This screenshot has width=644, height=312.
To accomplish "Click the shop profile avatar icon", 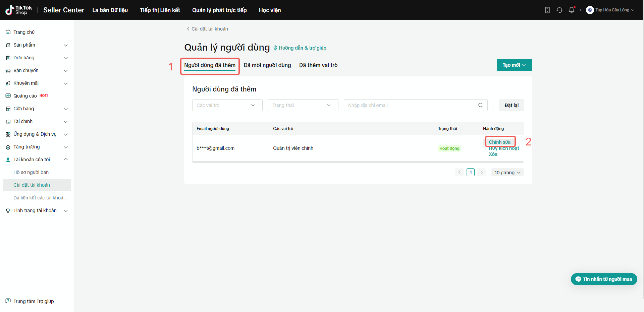I will 590,10.
